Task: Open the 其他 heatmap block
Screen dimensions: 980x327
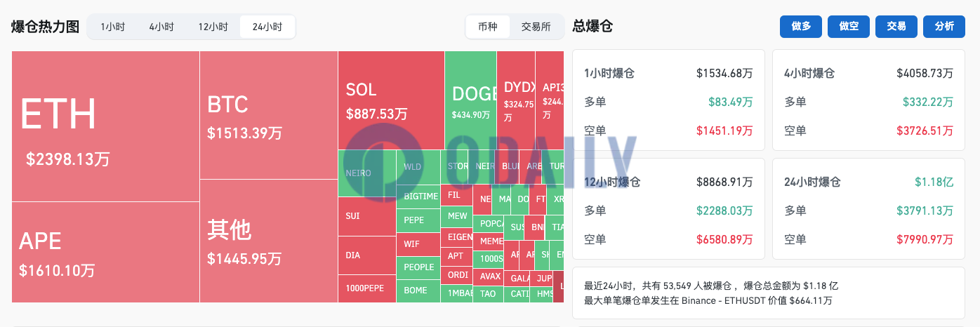Action: [x=268, y=241]
